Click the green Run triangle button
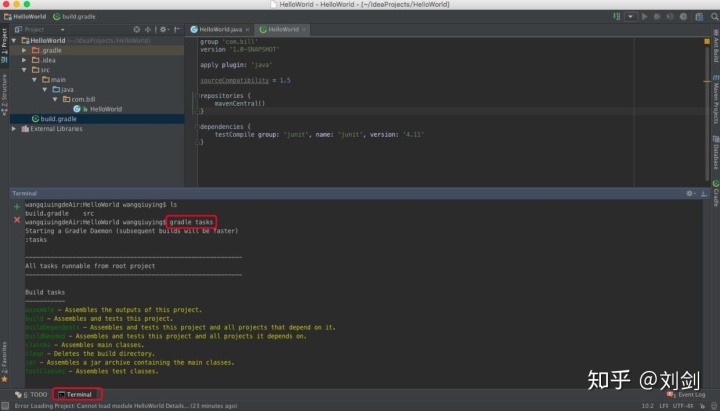720x411 pixels. point(645,17)
